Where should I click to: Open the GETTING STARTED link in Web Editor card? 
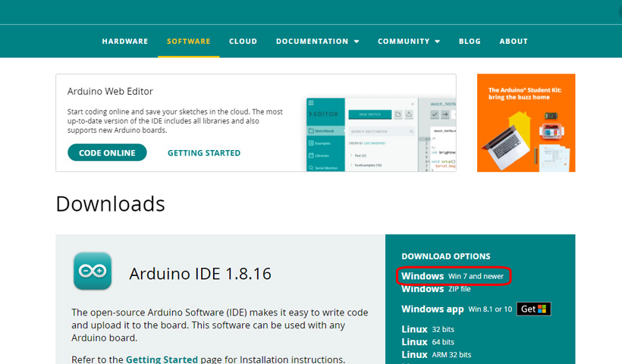pyautogui.click(x=204, y=153)
